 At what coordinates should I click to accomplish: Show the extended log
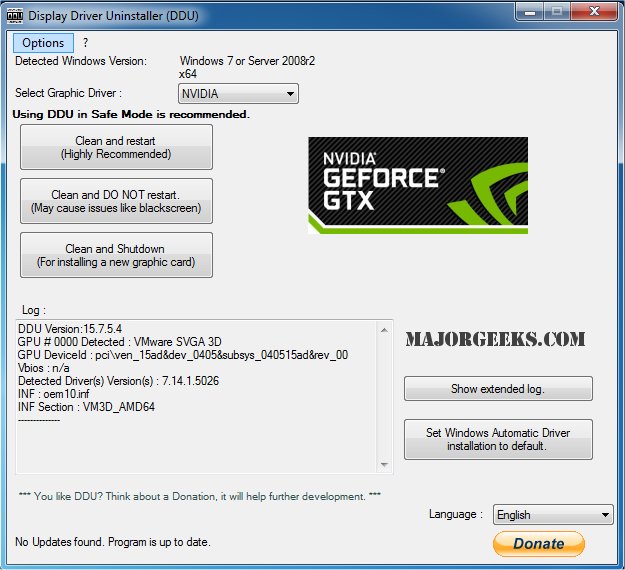[498, 389]
